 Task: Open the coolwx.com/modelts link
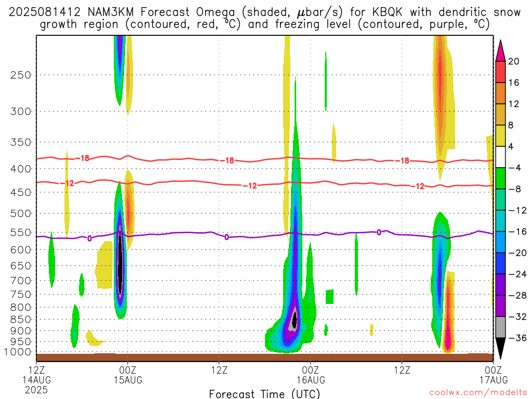coord(478,392)
